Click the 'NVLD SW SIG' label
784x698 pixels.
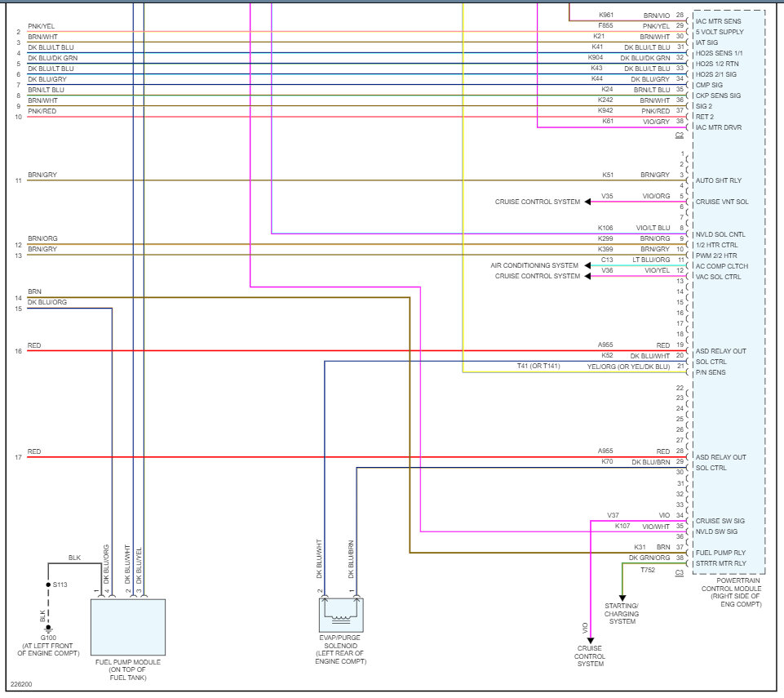(716, 531)
